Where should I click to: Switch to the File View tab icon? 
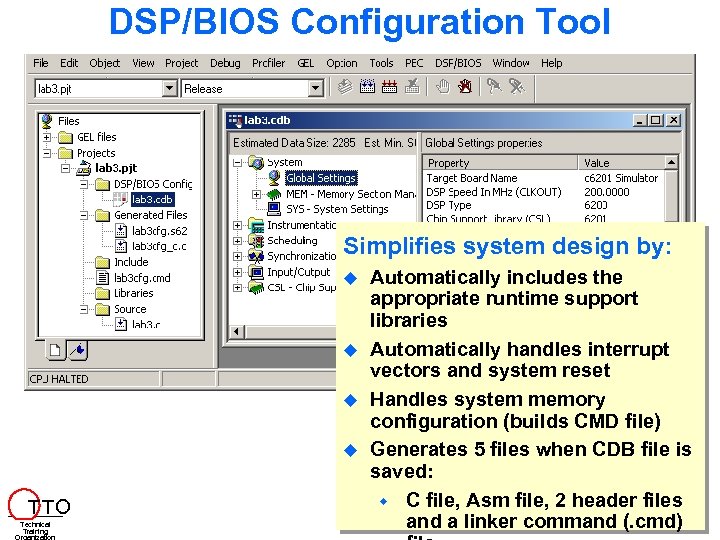55,350
